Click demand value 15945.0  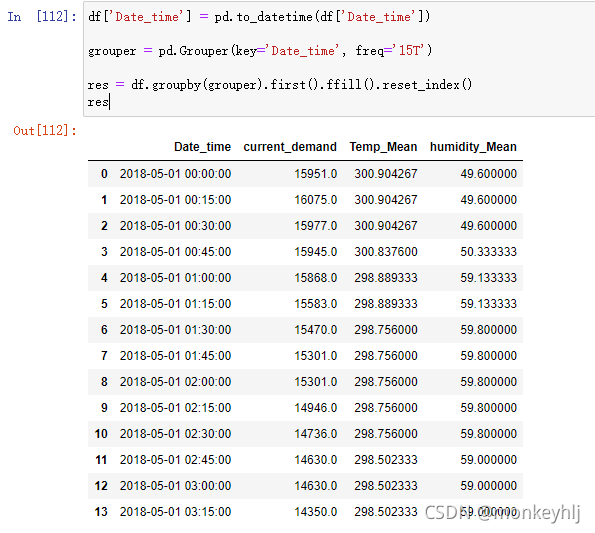[x=316, y=252]
